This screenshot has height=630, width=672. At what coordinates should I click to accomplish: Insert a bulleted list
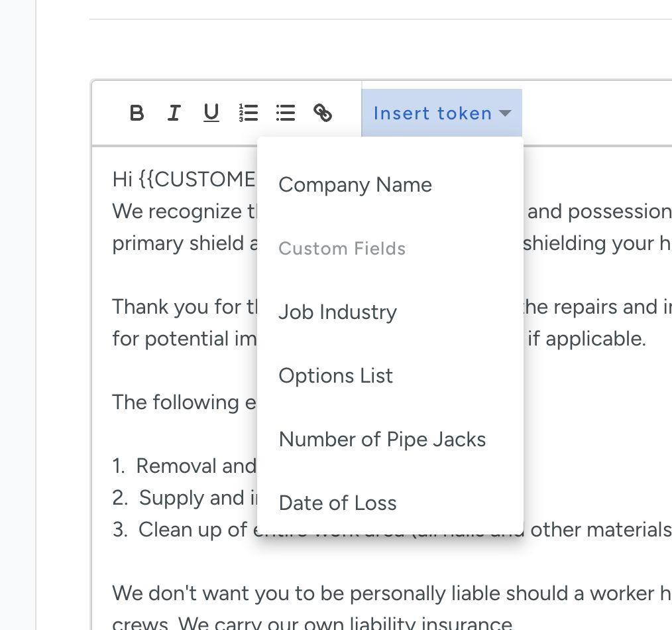pyautogui.click(x=286, y=113)
